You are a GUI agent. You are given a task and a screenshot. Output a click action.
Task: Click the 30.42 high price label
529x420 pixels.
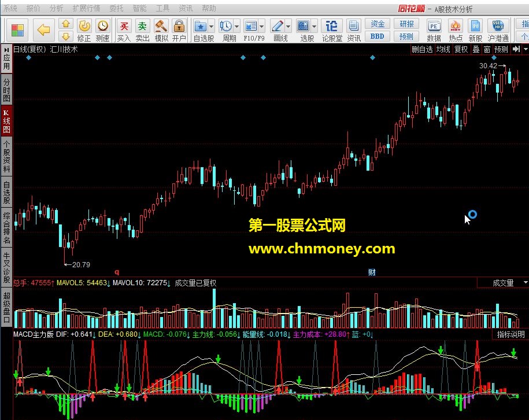point(488,66)
